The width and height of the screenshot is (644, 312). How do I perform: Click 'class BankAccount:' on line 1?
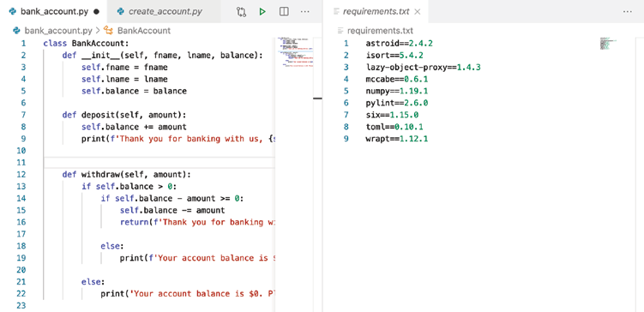[87, 44]
